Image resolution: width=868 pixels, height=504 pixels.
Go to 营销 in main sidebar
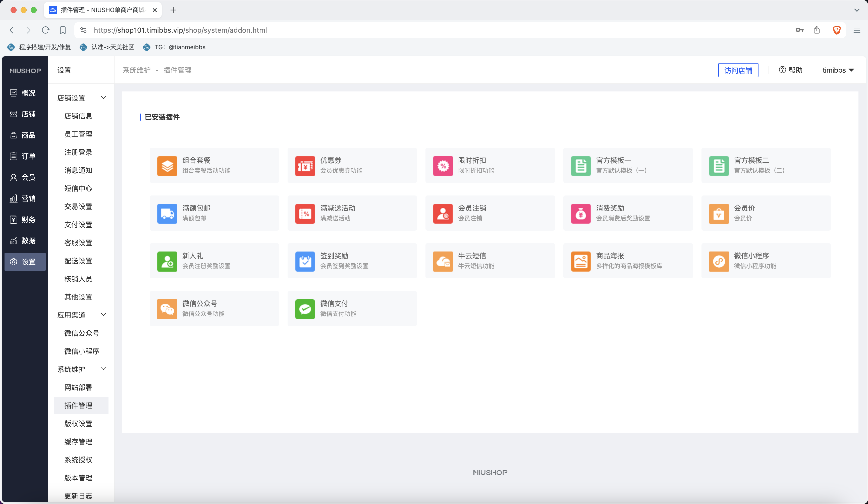tap(25, 198)
